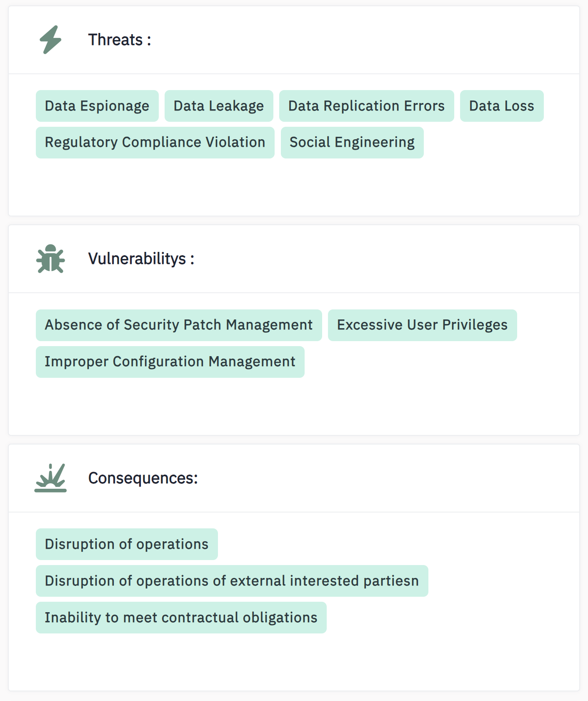Select the Social Engineering threat tag
The image size is (588, 701).
pos(352,142)
